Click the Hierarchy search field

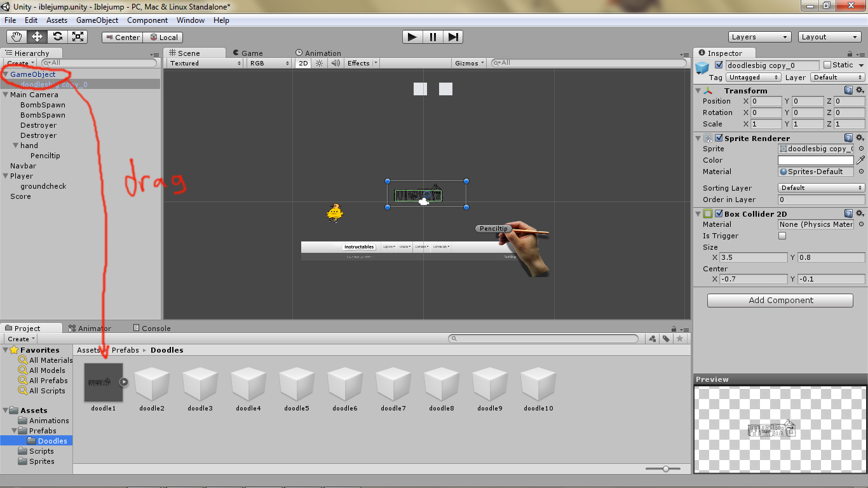(x=98, y=63)
